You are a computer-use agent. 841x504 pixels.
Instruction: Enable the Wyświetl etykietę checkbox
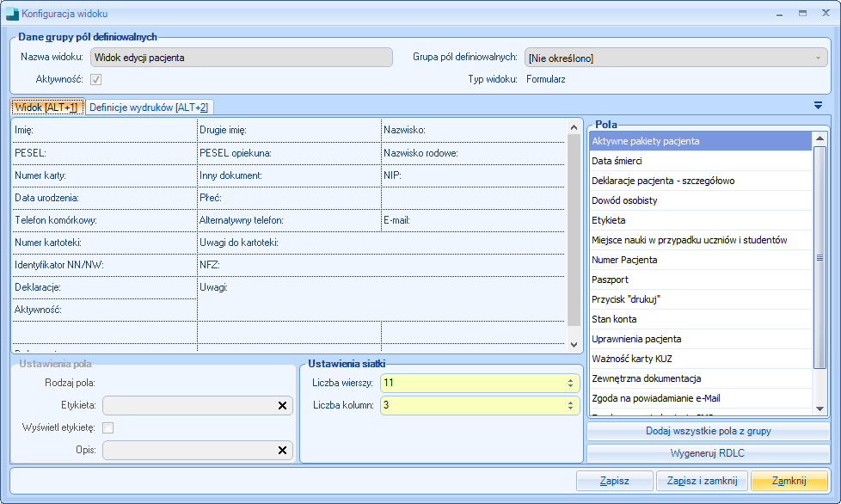pyautogui.click(x=107, y=427)
